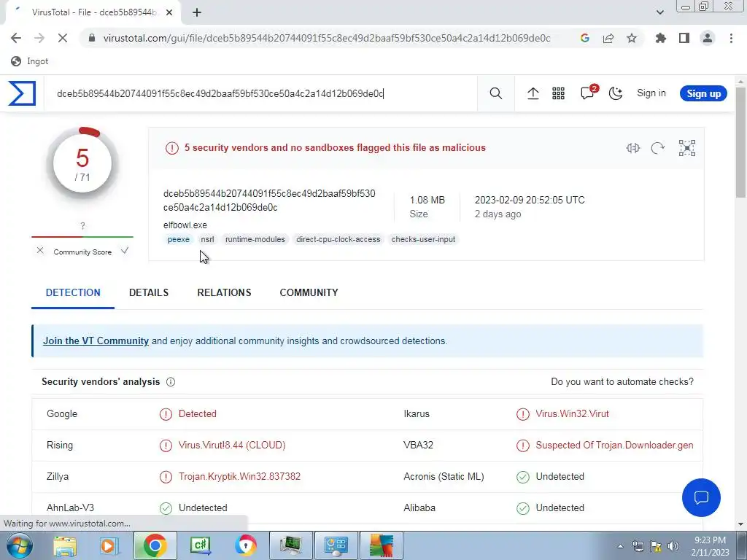Click the direct-cpu-clock-access tag
The width and height of the screenshot is (747, 560).
(338, 239)
